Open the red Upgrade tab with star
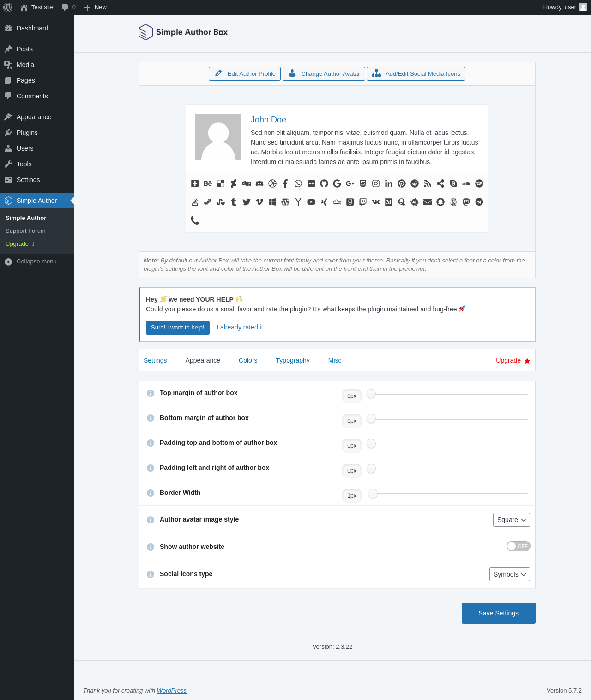591x700 pixels. pyautogui.click(x=513, y=360)
